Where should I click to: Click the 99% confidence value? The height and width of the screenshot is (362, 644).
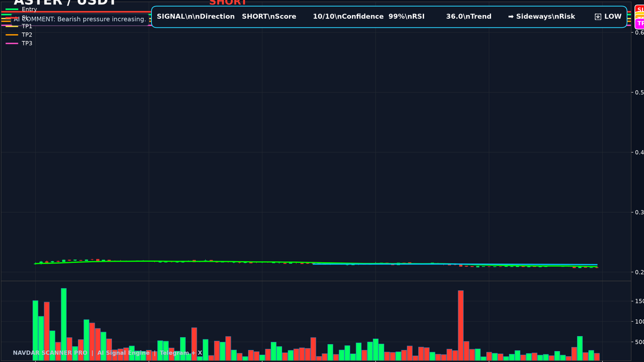click(396, 17)
